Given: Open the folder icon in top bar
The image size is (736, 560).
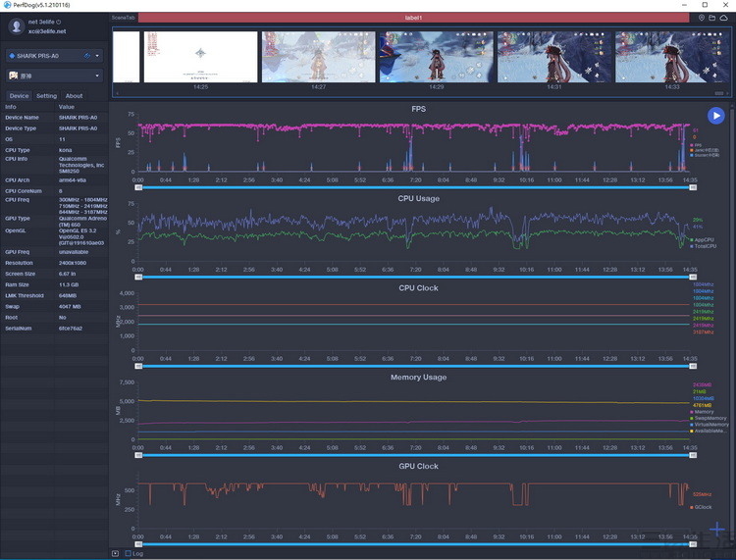Looking at the screenshot, I should [x=712, y=18].
